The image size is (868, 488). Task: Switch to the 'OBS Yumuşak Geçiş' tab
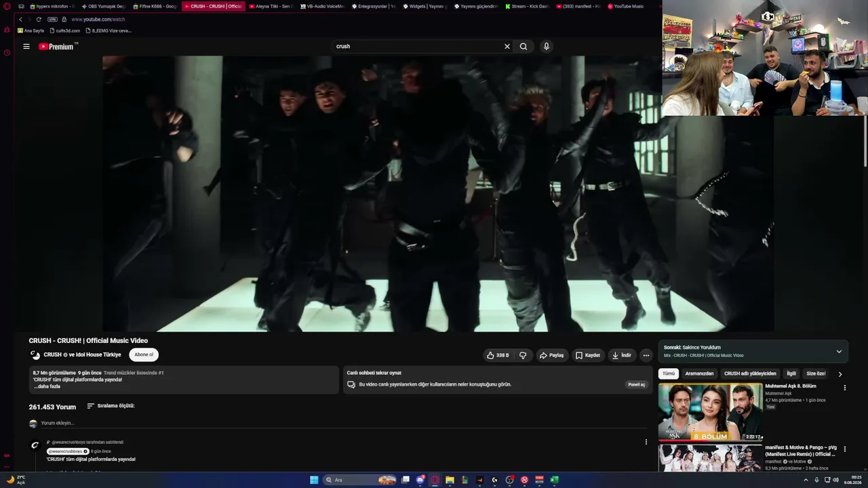click(103, 7)
